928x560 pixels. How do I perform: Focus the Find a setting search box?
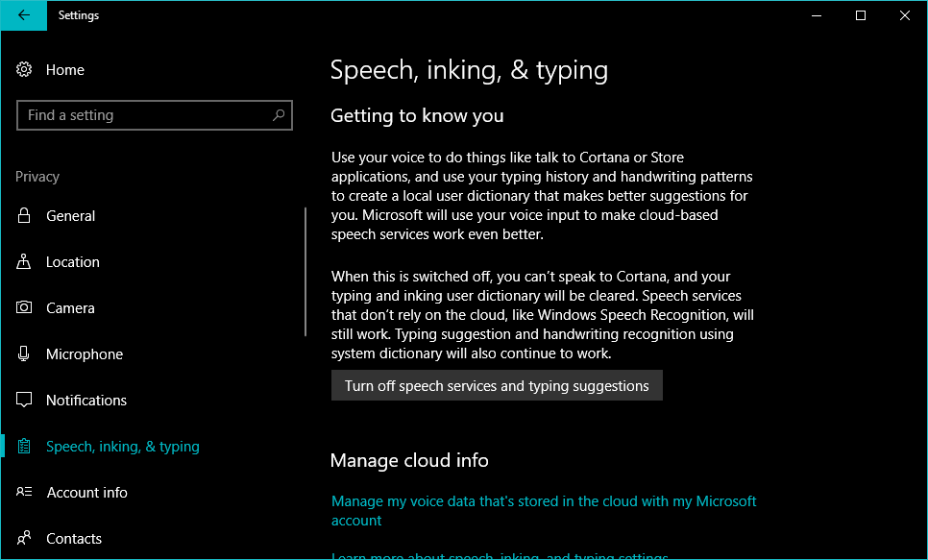pyautogui.click(x=144, y=115)
